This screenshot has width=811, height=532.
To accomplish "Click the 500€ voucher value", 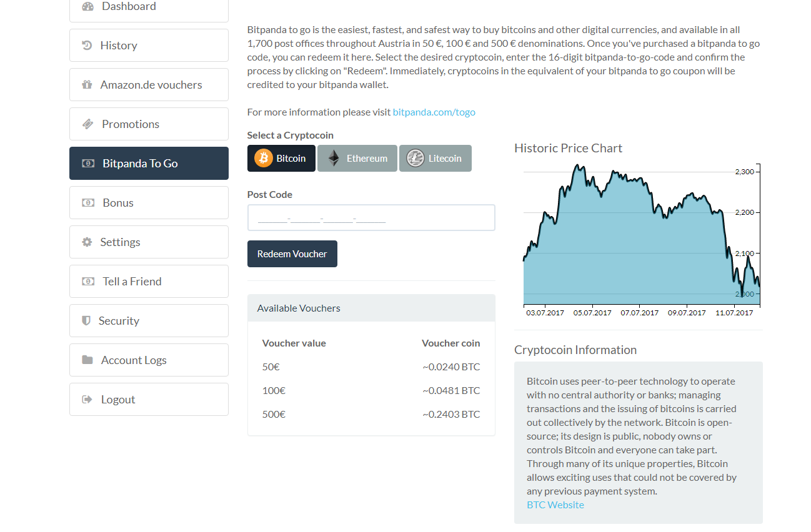I will [x=274, y=415].
